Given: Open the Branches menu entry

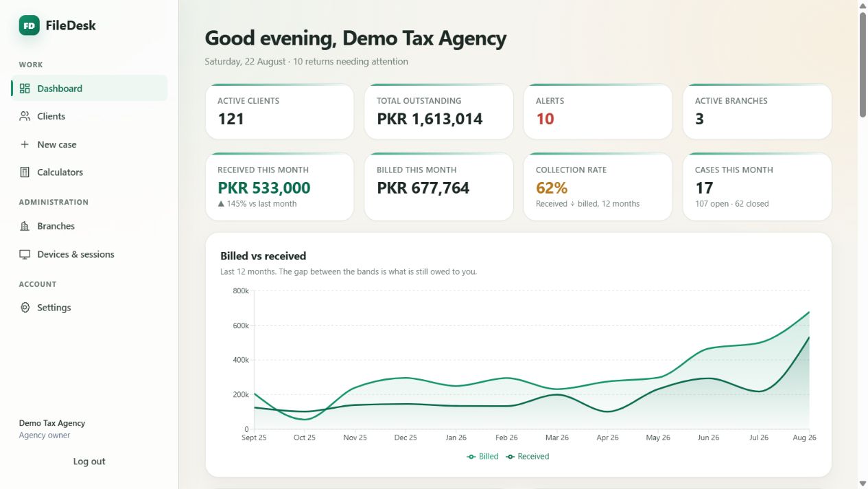Looking at the screenshot, I should [89, 226].
